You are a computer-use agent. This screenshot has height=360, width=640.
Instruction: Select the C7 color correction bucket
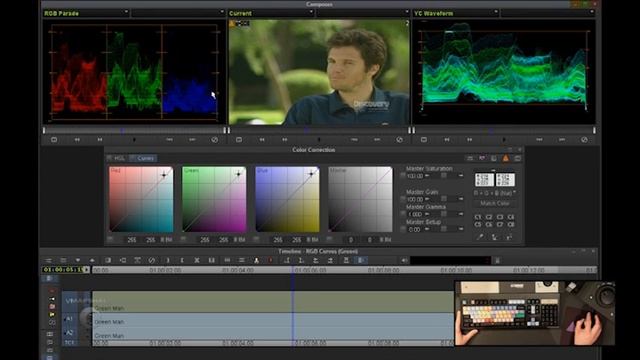point(500,224)
